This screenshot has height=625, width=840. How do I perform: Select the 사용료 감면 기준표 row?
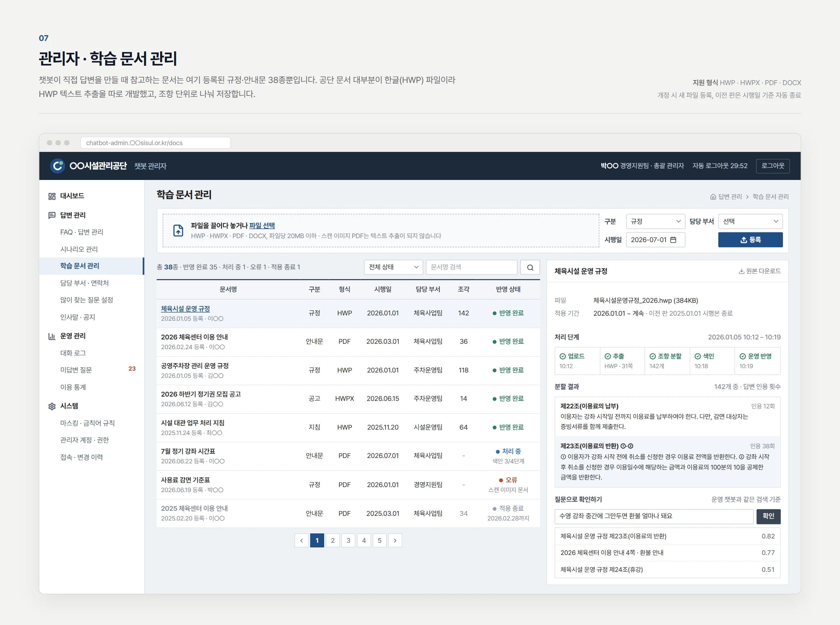(x=348, y=485)
